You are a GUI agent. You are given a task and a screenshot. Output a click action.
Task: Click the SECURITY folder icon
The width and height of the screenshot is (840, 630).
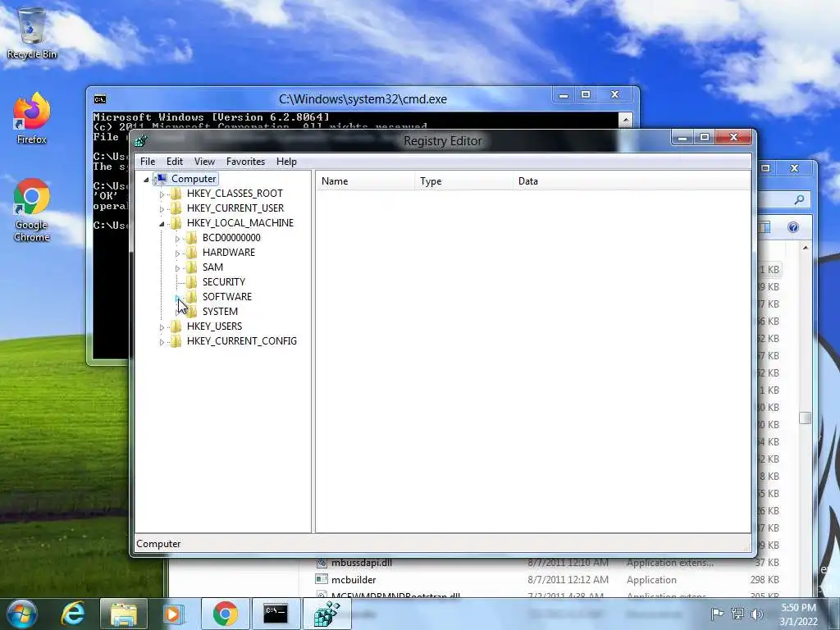[x=192, y=282]
